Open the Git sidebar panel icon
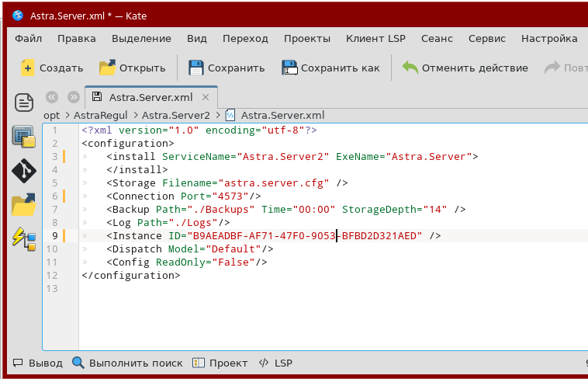588x379 pixels. [24, 171]
